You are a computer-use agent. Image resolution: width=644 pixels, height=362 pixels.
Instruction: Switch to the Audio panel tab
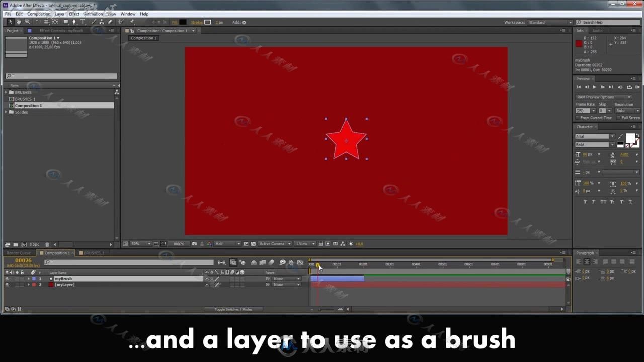597,31
